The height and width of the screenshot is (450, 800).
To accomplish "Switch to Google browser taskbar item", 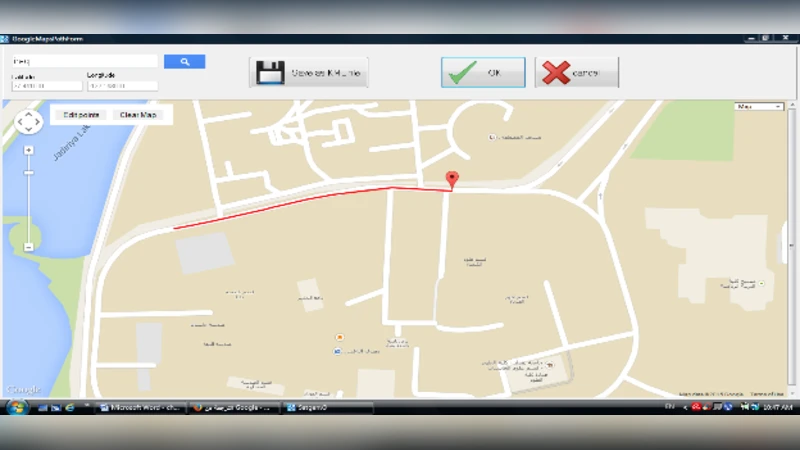I will 233,407.
